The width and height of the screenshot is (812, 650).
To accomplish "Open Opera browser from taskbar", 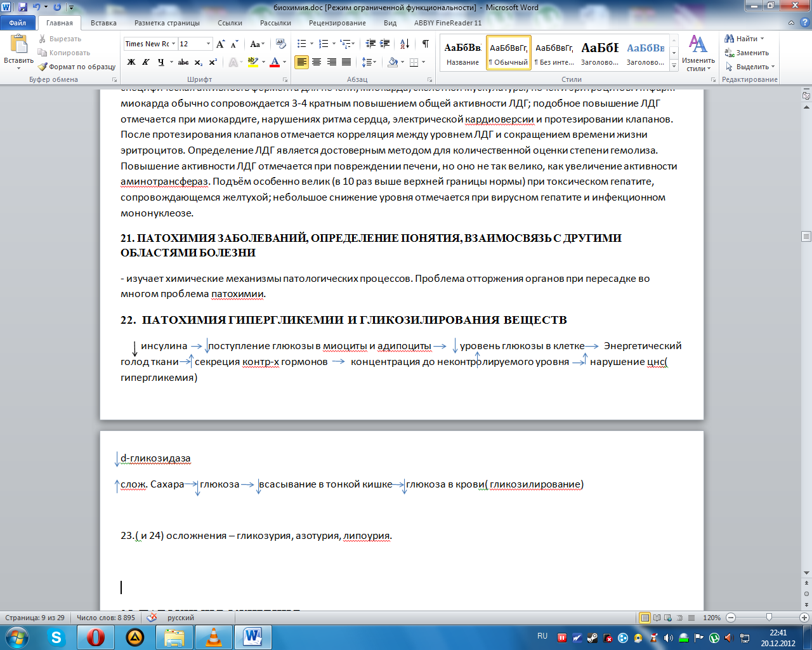I will click(x=96, y=637).
